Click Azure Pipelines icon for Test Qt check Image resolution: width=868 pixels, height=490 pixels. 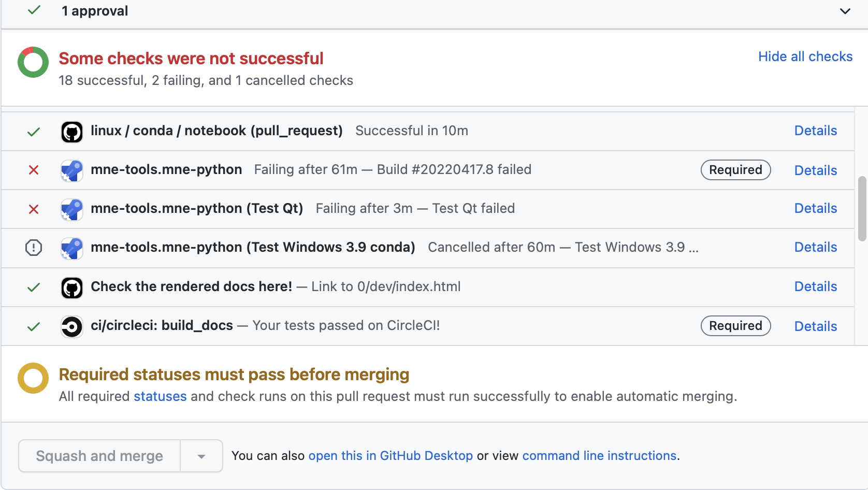point(72,209)
